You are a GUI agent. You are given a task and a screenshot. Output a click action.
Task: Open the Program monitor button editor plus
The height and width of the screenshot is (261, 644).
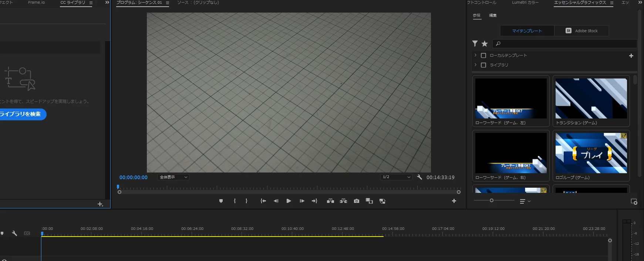pos(454,201)
